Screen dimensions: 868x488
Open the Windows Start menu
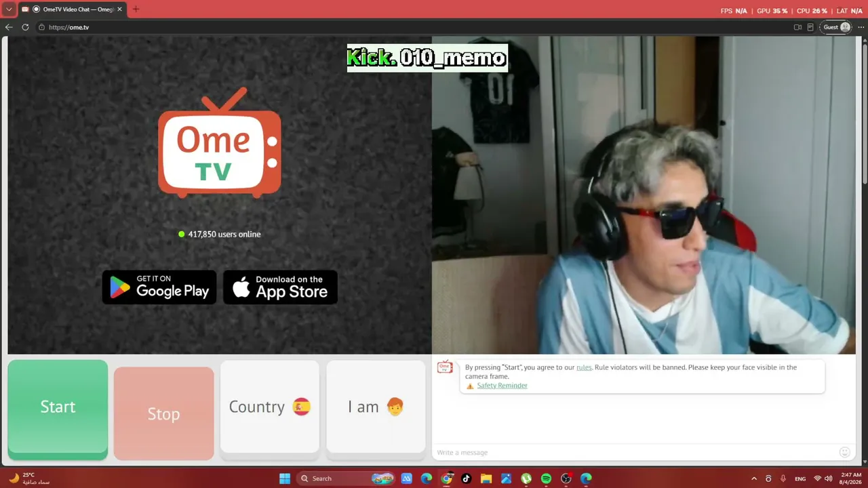tap(285, 479)
